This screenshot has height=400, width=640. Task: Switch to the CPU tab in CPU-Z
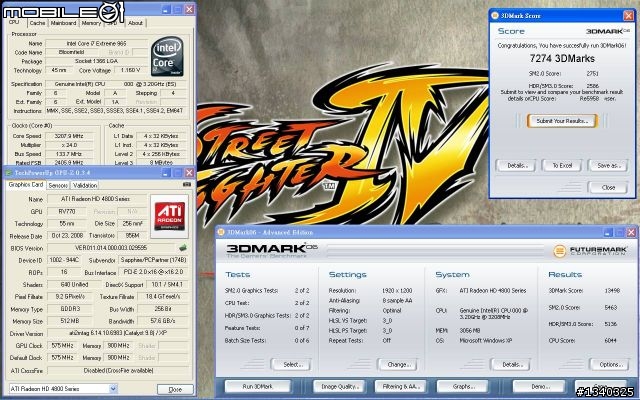[14, 22]
